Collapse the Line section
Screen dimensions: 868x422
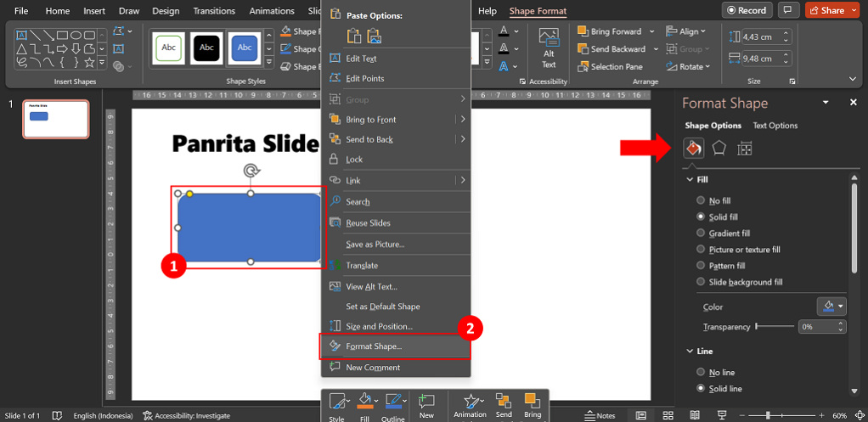click(690, 352)
